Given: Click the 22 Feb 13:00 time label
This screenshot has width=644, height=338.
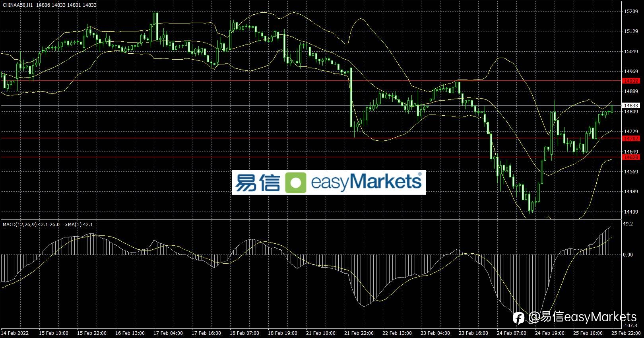Looking at the screenshot, I should (397, 333).
